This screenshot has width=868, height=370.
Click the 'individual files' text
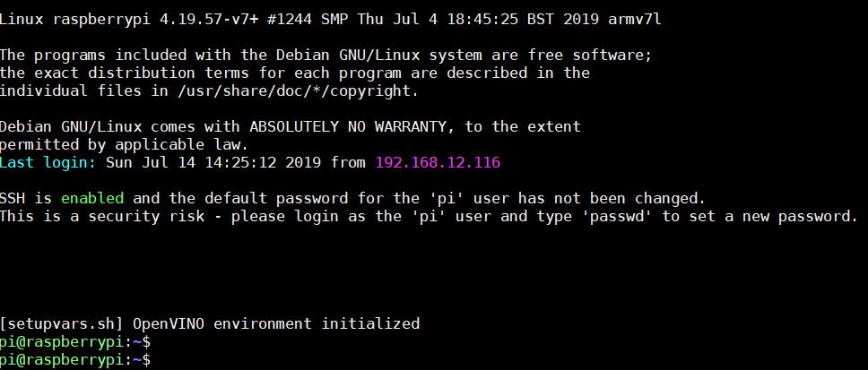click(x=70, y=91)
